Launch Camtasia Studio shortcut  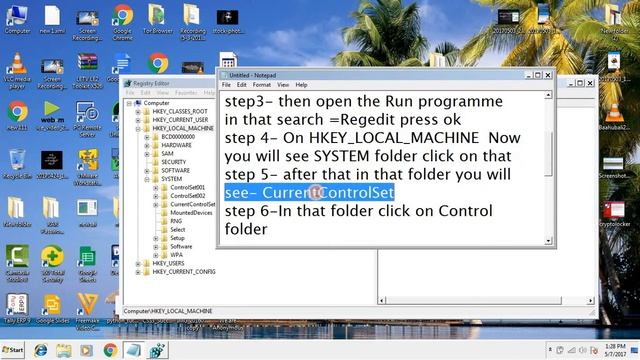coord(17,264)
